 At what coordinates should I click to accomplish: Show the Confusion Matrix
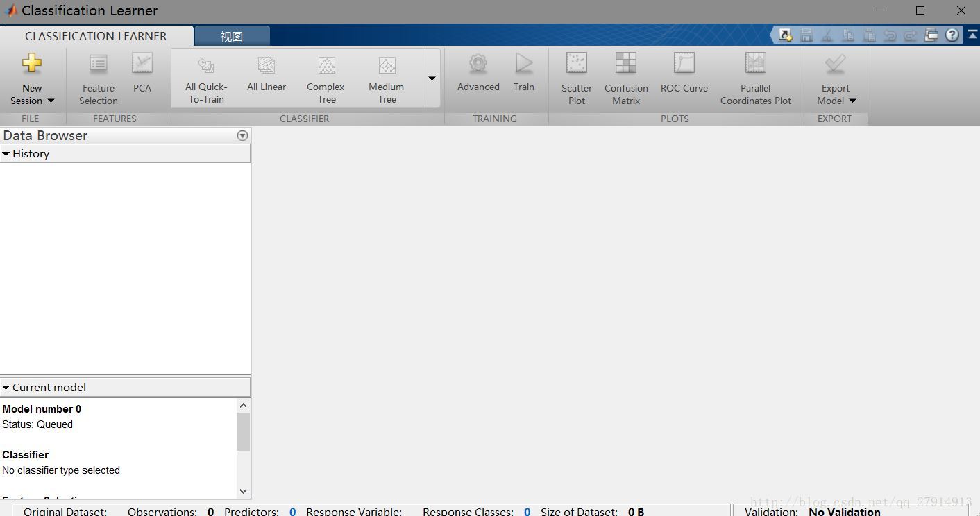(x=626, y=80)
